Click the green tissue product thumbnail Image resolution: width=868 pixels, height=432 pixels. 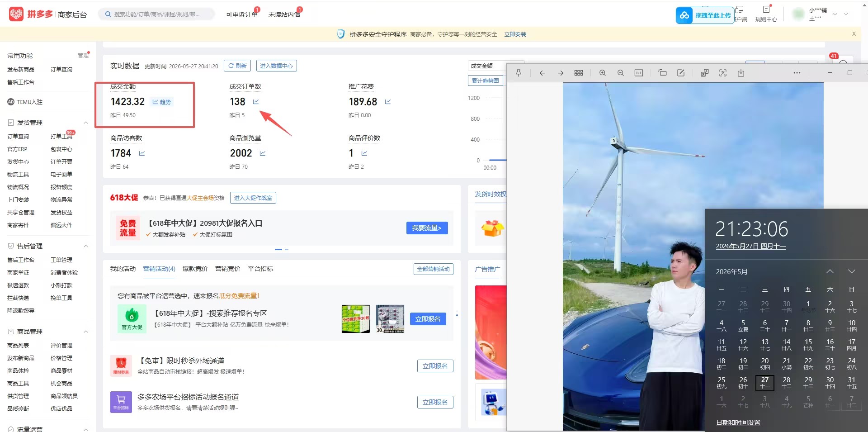click(x=355, y=319)
